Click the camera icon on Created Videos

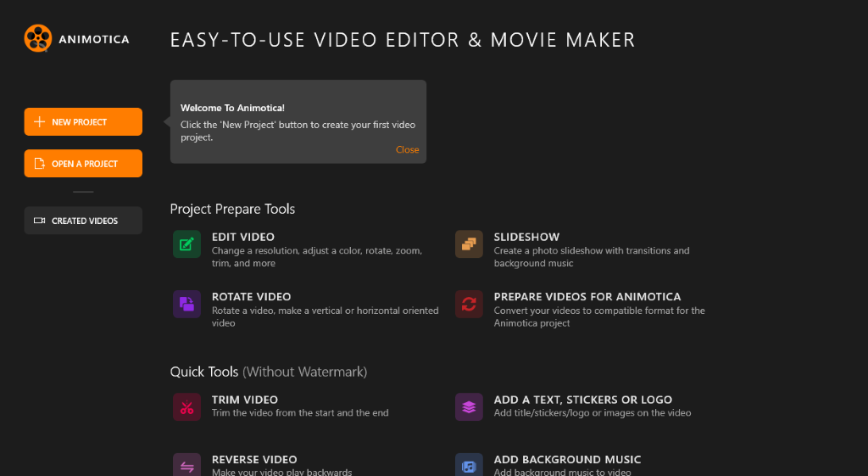39,221
